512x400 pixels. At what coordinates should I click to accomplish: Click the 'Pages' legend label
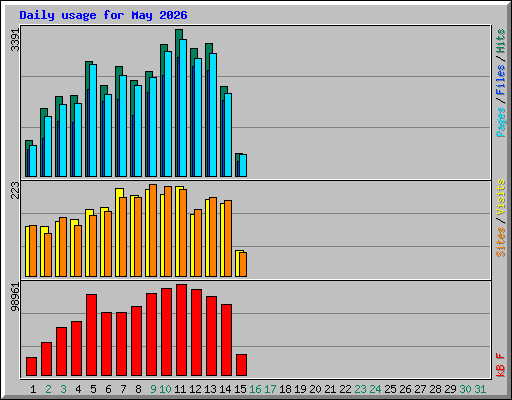(501, 122)
